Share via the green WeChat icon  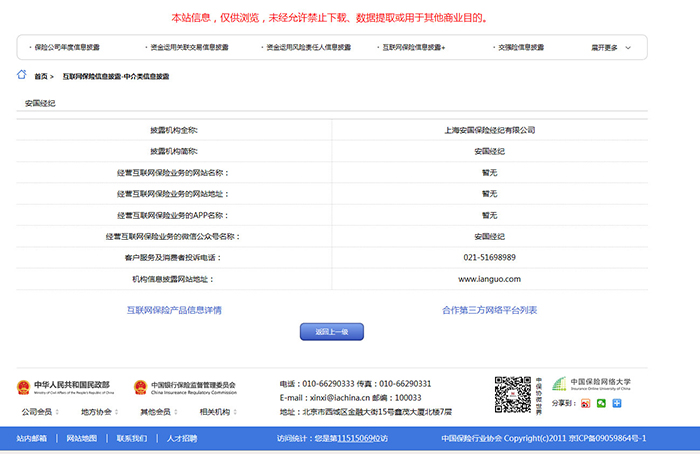pos(601,403)
